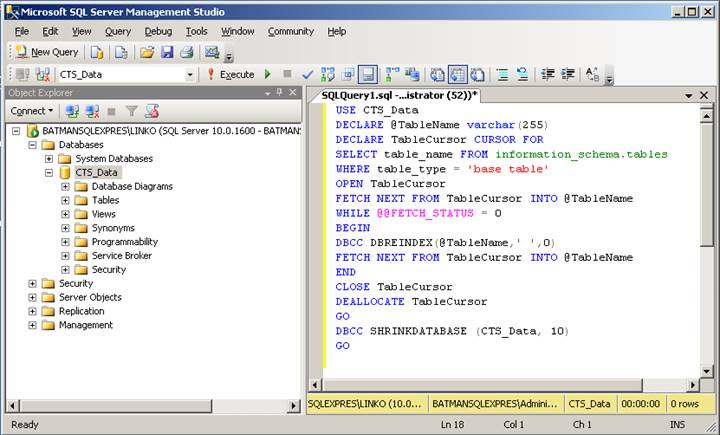Expand the Tables folder
Image resolution: width=720 pixels, height=435 pixels.
[x=65, y=200]
